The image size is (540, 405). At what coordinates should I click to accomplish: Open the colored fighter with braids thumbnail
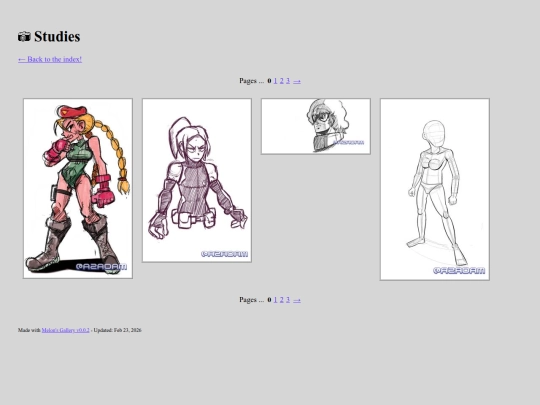(x=78, y=188)
